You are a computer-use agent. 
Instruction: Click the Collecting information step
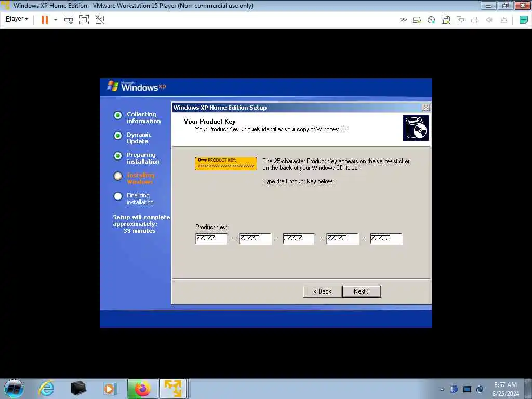tap(137, 118)
